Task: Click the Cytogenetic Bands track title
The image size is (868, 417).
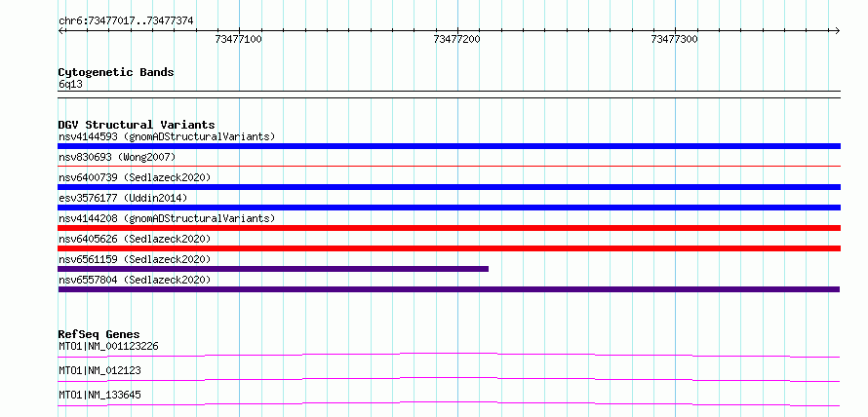Action: pos(116,72)
